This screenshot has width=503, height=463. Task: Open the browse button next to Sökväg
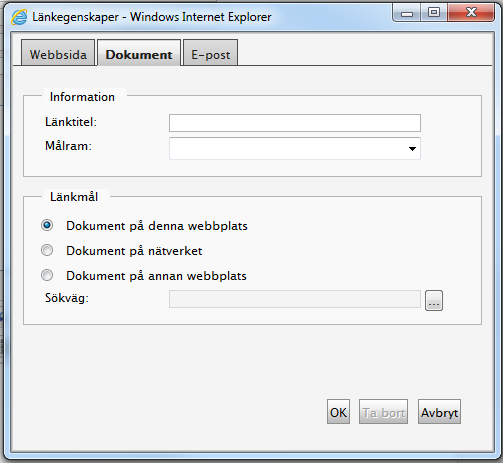pos(434,300)
